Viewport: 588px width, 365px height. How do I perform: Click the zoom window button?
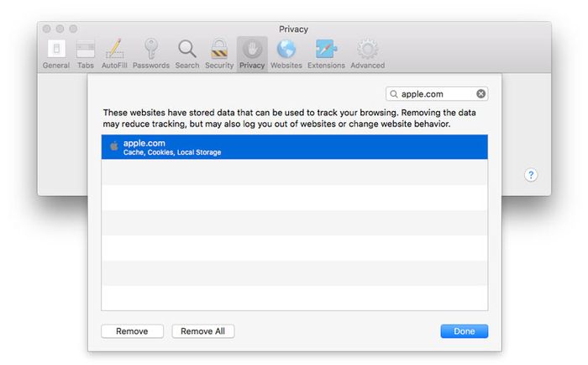click(x=74, y=29)
